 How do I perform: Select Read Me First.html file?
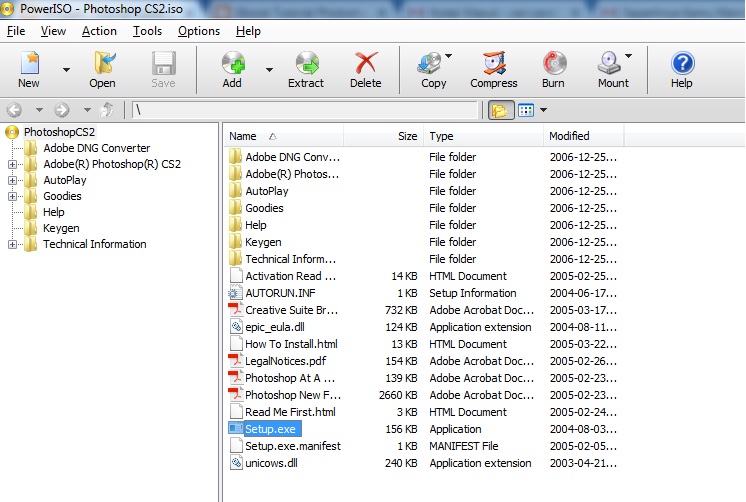coord(290,412)
